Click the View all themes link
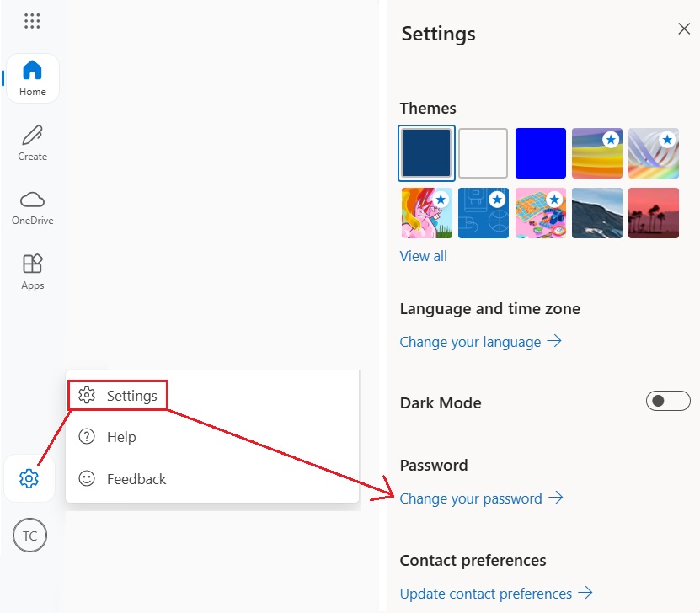700x613 pixels. point(423,256)
